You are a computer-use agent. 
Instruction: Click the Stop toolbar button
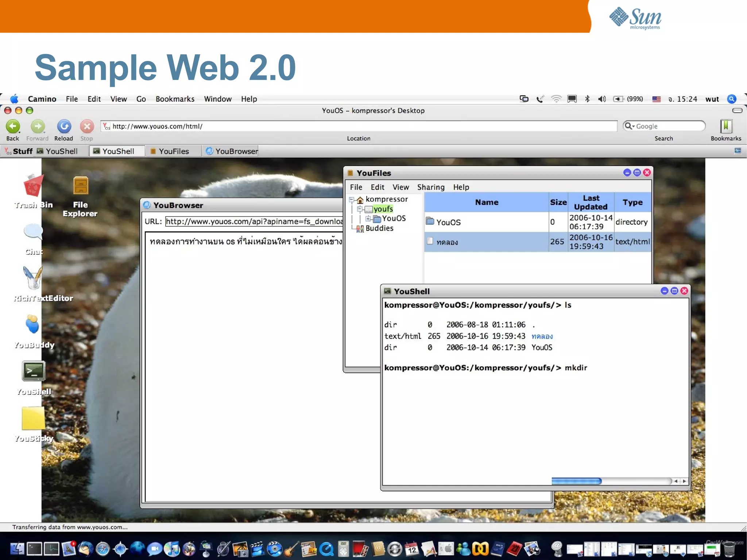(x=87, y=127)
